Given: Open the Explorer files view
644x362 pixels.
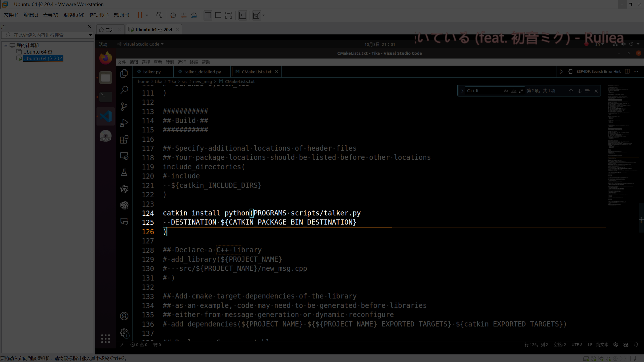Looking at the screenshot, I should [124, 73].
